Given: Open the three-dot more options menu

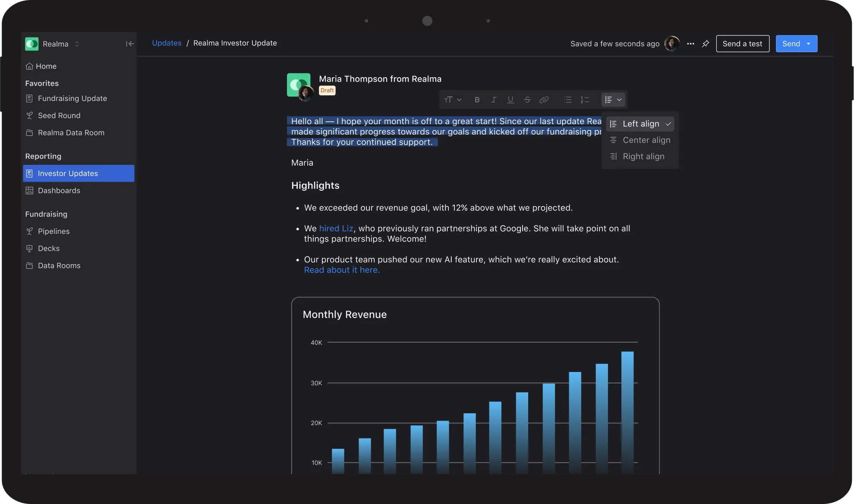Looking at the screenshot, I should [690, 44].
